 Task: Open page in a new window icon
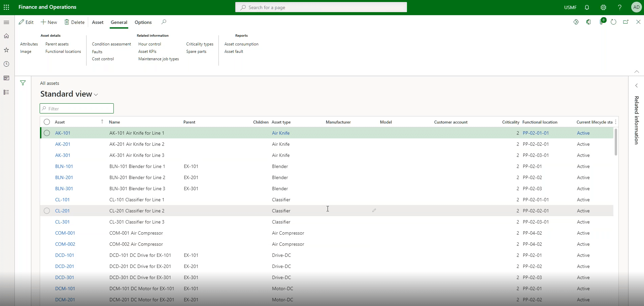tap(626, 22)
